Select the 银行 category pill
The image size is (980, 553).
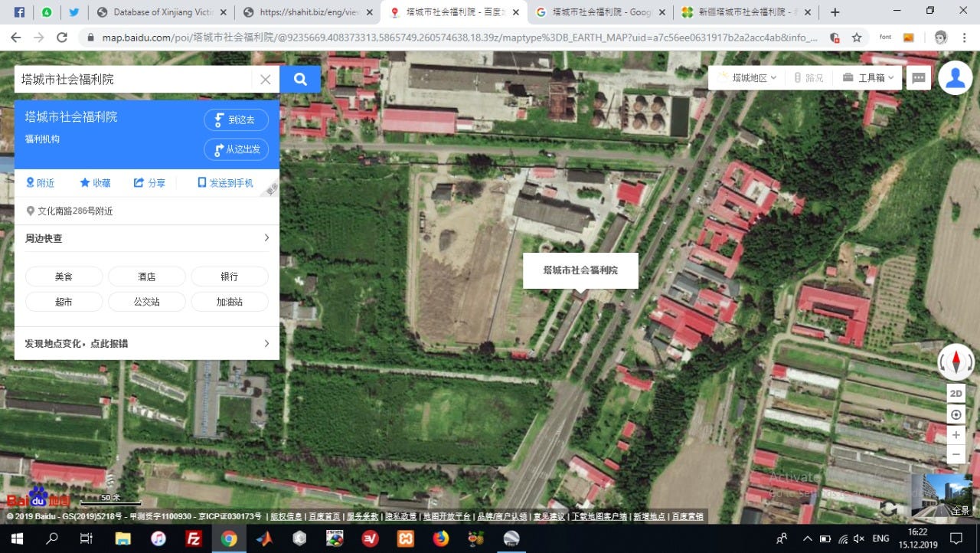pos(229,276)
